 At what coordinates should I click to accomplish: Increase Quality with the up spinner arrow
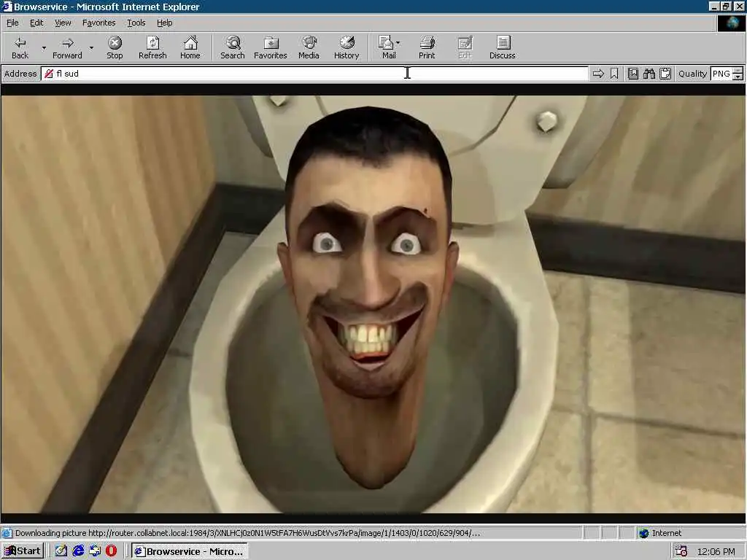pyautogui.click(x=738, y=71)
